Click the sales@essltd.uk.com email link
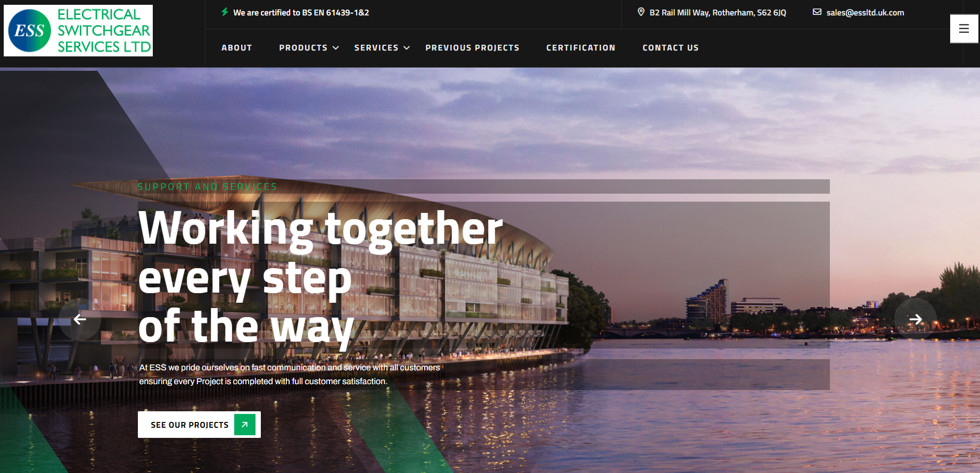Screen dimensions: 980x473 865,12
